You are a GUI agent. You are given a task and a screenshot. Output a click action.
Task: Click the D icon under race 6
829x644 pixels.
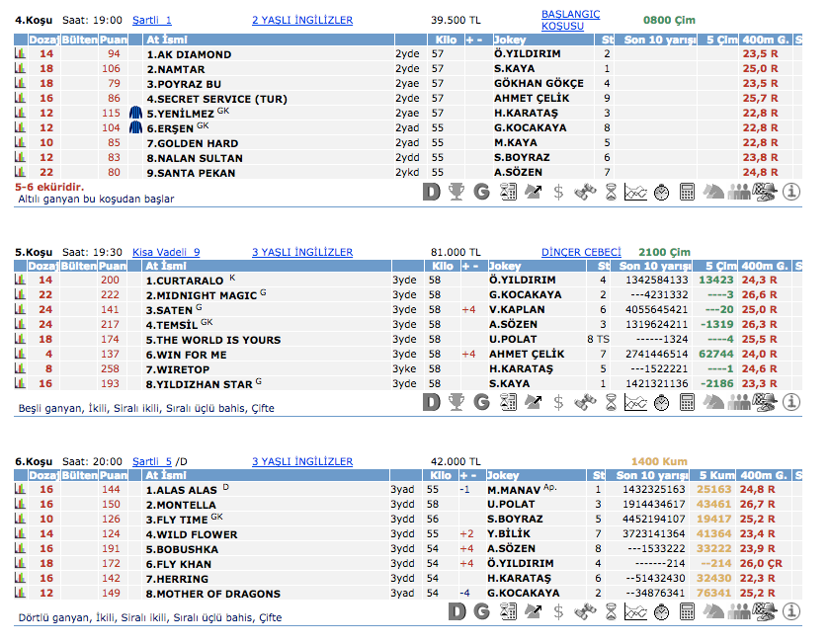[456, 611]
